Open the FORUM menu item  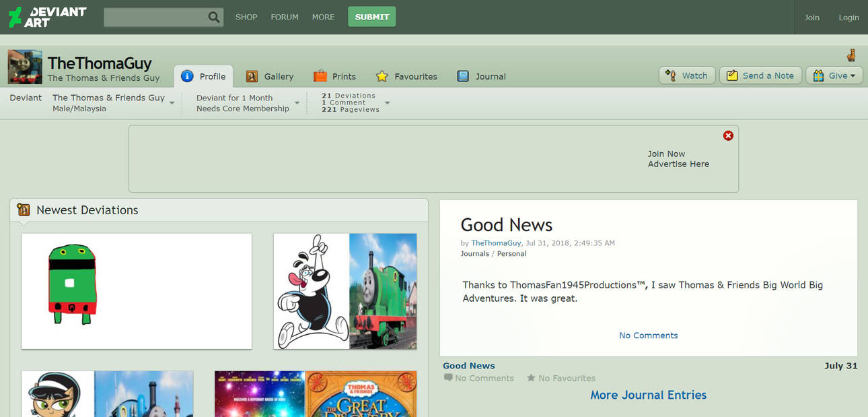coord(285,17)
